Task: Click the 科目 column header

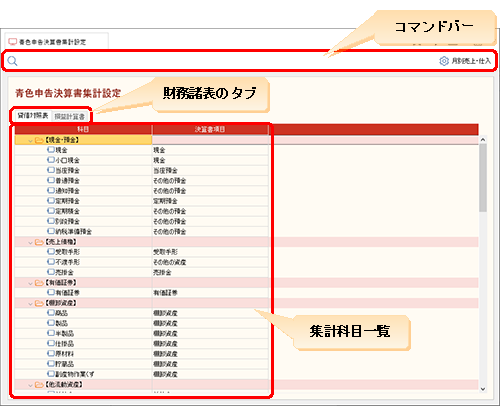Action: tap(83, 129)
